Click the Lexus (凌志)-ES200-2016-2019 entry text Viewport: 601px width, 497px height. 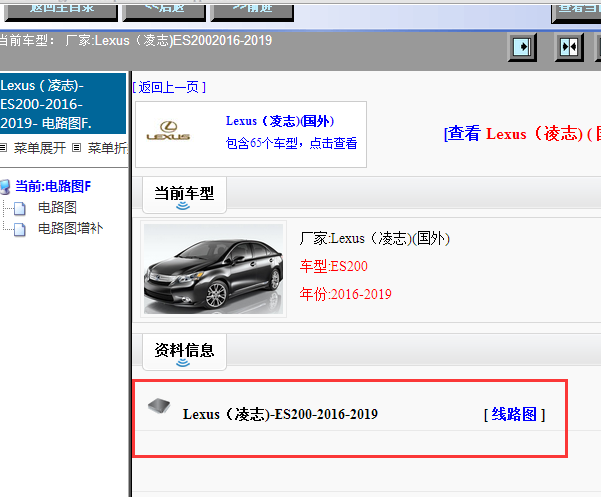pos(280,414)
